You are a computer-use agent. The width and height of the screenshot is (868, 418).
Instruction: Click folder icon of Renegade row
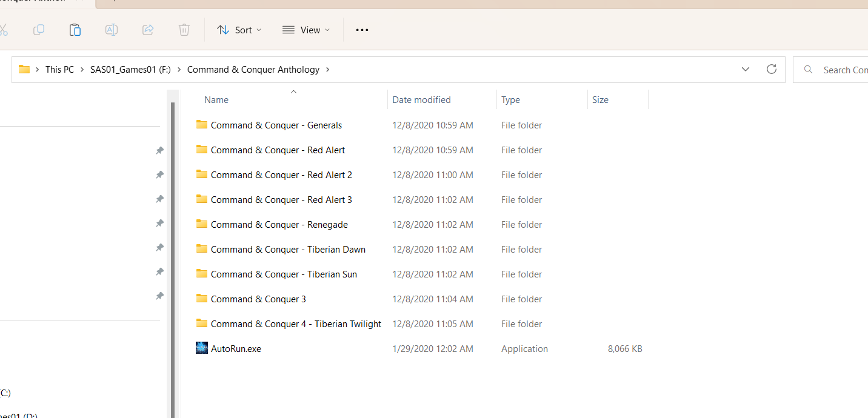tap(202, 224)
